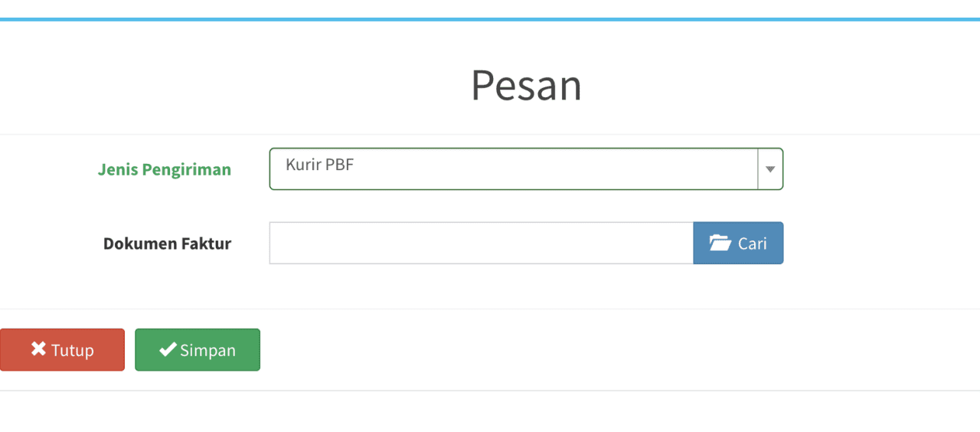Click the blue line above Pesan
The height and width of the screenshot is (432, 980).
pyautogui.click(x=490, y=19)
